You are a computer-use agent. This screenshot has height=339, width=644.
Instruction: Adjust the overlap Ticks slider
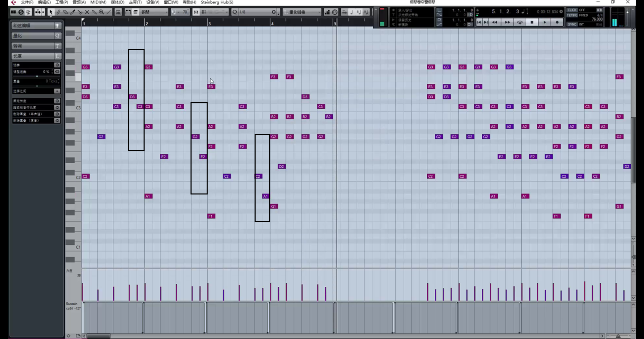point(37,86)
